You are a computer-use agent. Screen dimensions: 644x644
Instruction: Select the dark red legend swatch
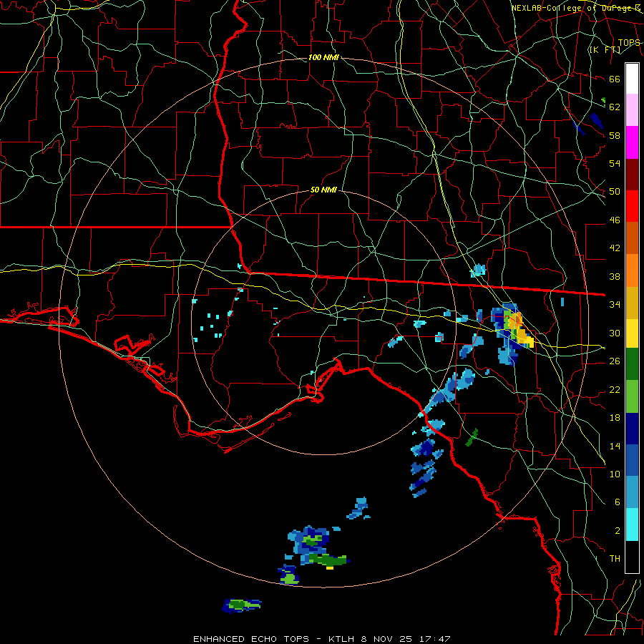point(632,175)
